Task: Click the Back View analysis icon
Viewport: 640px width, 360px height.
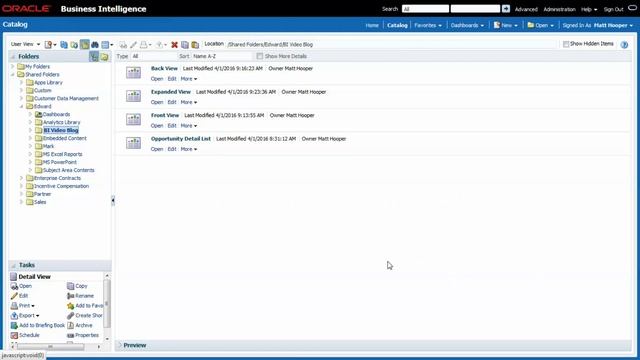Action: [133, 73]
